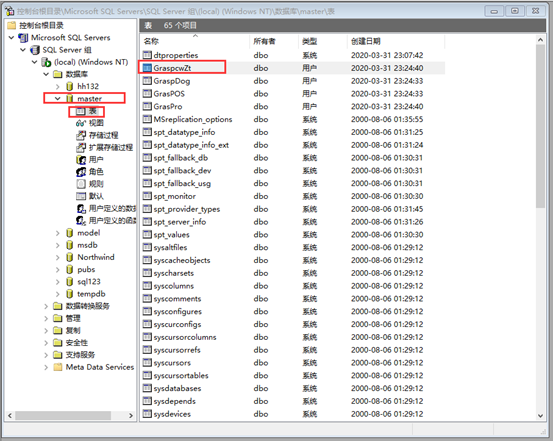Click the Northwind database icon
The width and height of the screenshot is (553, 441).
coord(70,257)
